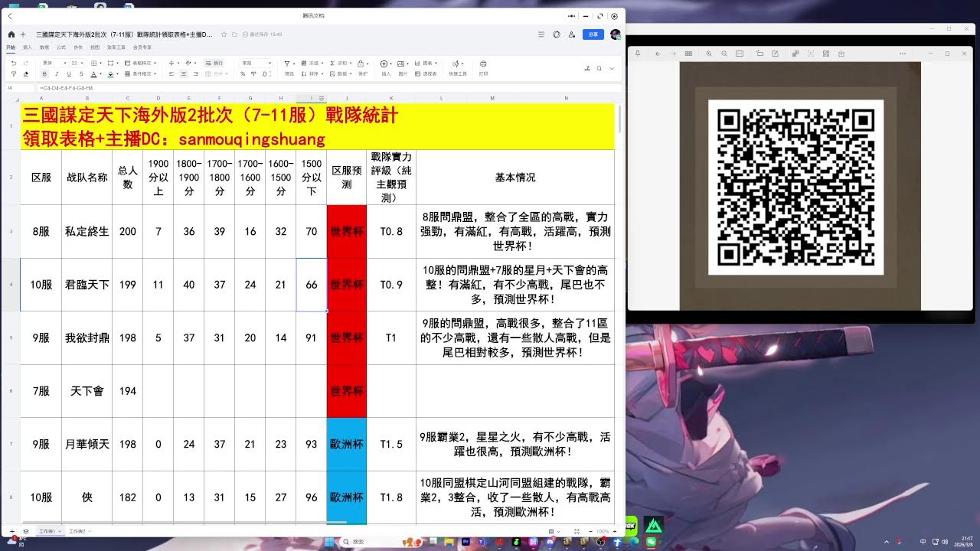Add a new sheet with the plus button
980x551 pixels.
coord(11,530)
